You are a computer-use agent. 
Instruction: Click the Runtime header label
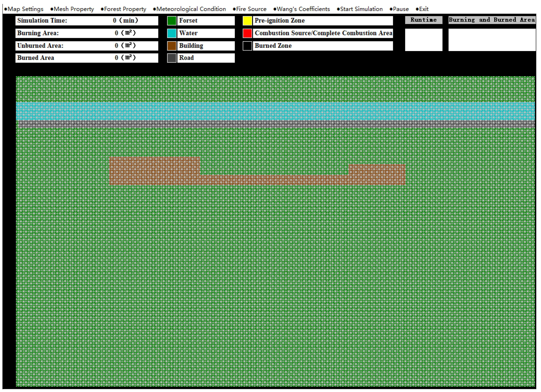[423, 20]
